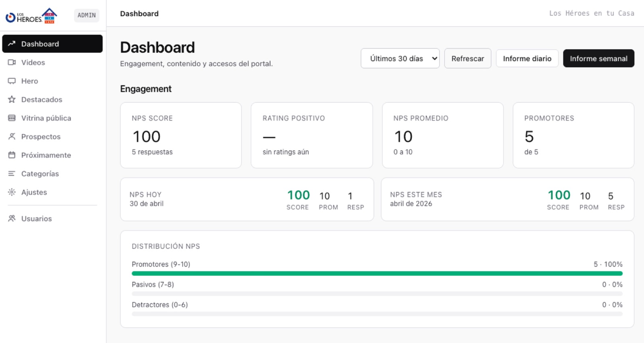Screen dimensions: 644x343
Task: Click the PROMOTORES card
Action: pos(574,135)
